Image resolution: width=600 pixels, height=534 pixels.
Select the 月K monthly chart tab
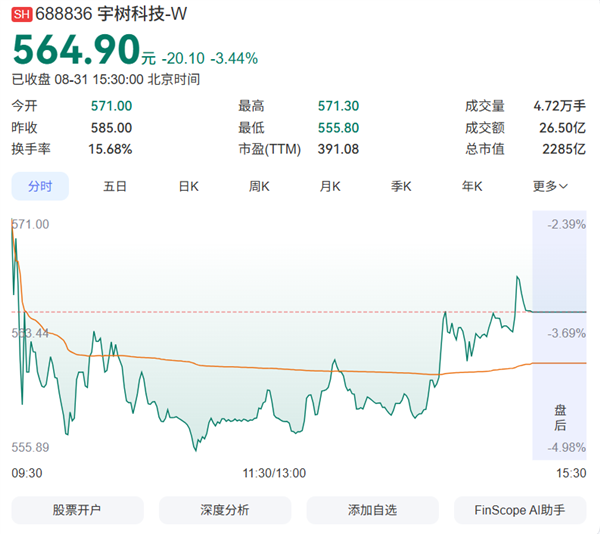330,186
